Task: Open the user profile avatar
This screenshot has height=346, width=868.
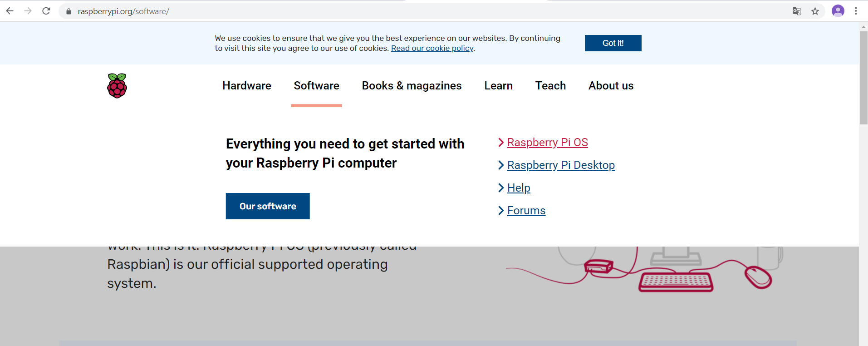Action: tap(838, 11)
